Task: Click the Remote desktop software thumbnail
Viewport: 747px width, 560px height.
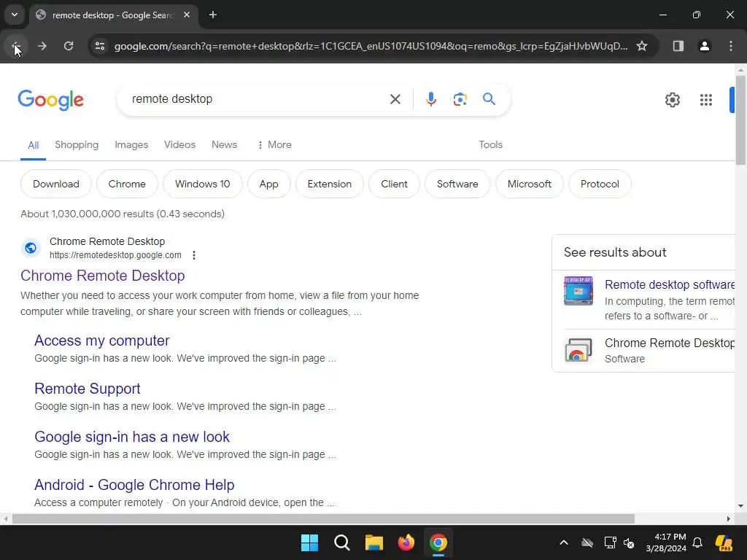Action: [x=578, y=290]
